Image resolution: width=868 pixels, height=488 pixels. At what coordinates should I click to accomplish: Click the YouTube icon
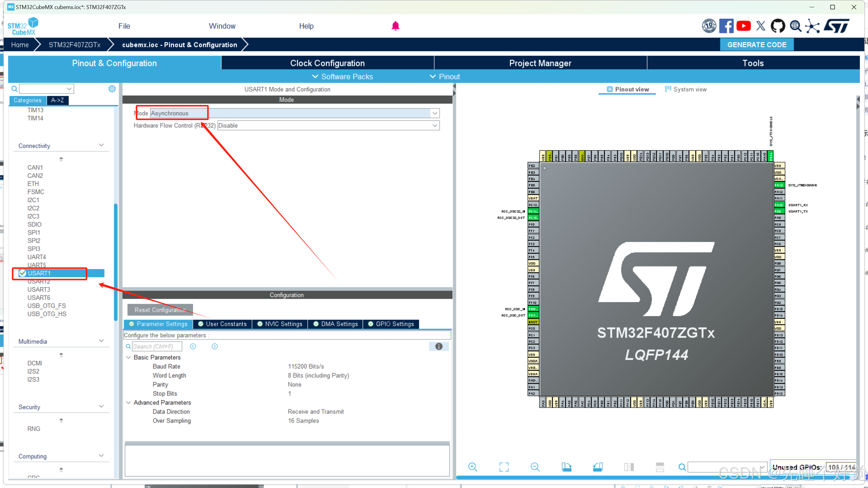coord(743,26)
